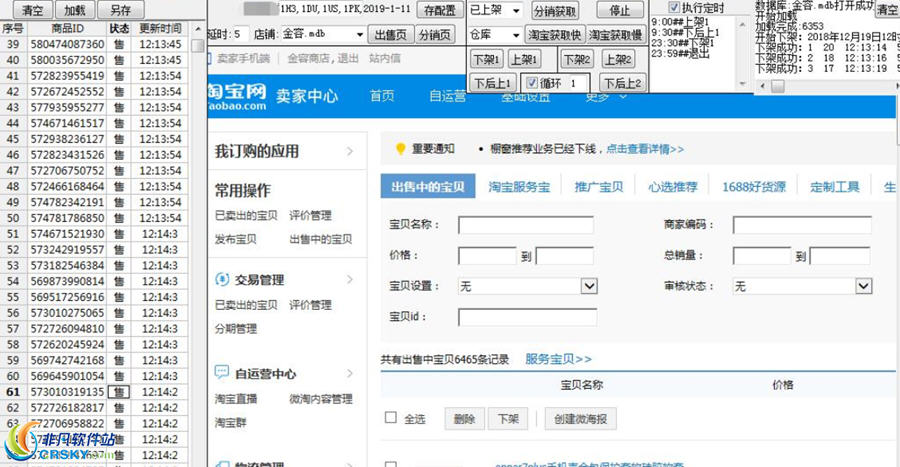Click the 自运营中心 chat bubble icon
Image resolution: width=900 pixels, height=467 pixels.
222,373
